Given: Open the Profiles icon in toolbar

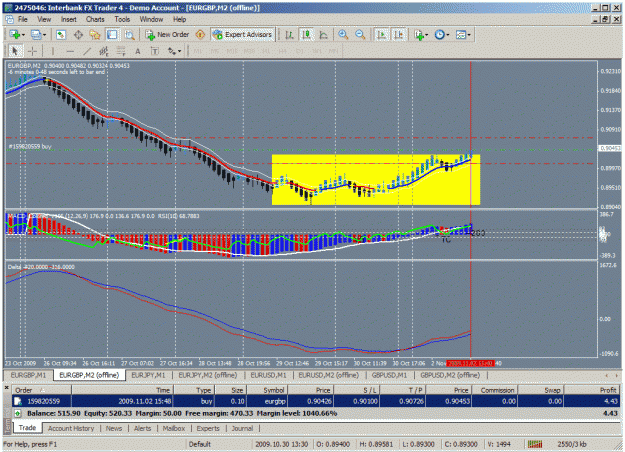Looking at the screenshot, I should [36, 35].
